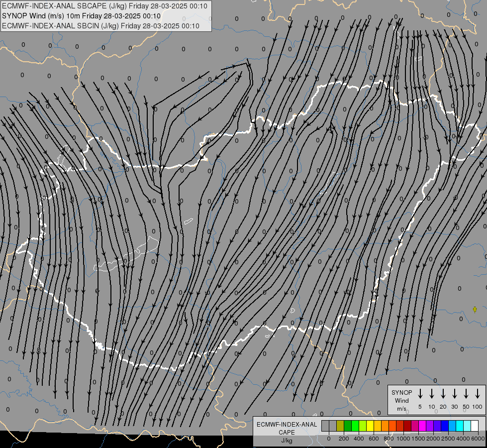Click the 6000 value on CAPE scale
487x448 pixels.
click(x=478, y=439)
